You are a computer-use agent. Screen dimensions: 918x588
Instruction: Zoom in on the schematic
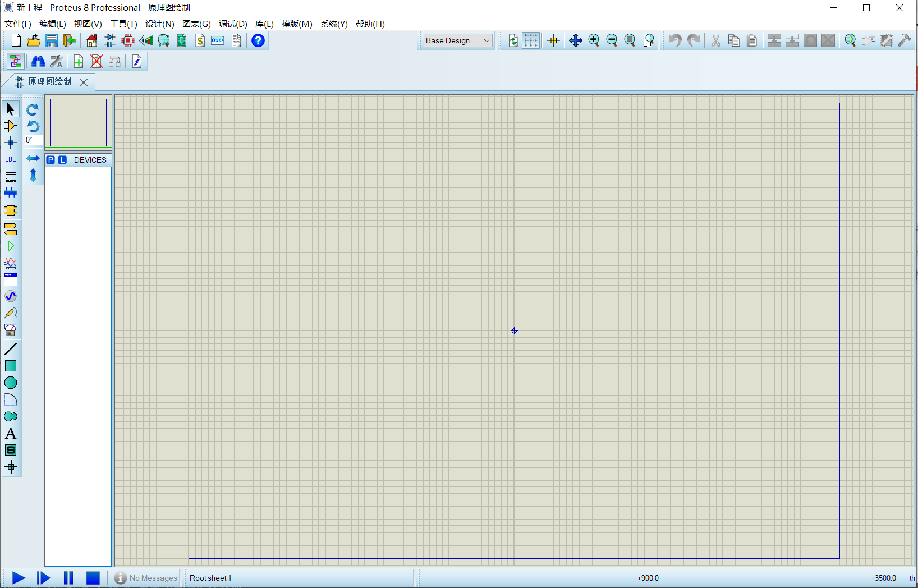pos(594,40)
